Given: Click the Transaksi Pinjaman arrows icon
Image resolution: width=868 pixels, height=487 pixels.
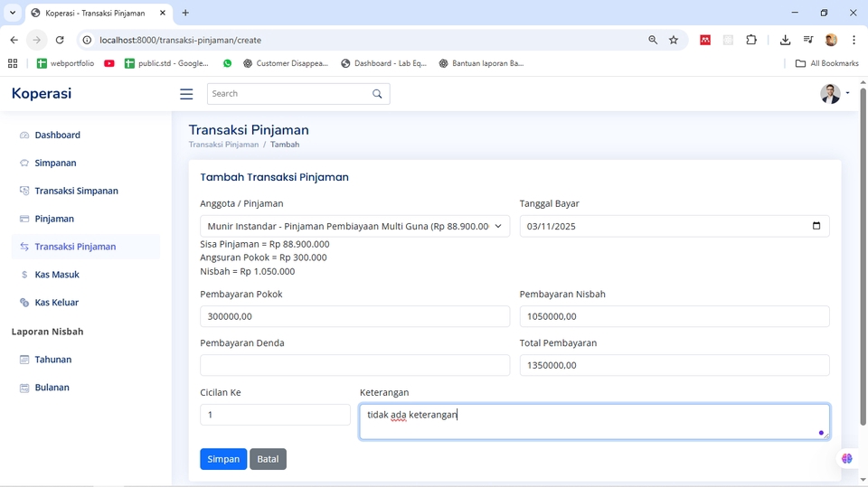Looking at the screenshot, I should click(24, 247).
